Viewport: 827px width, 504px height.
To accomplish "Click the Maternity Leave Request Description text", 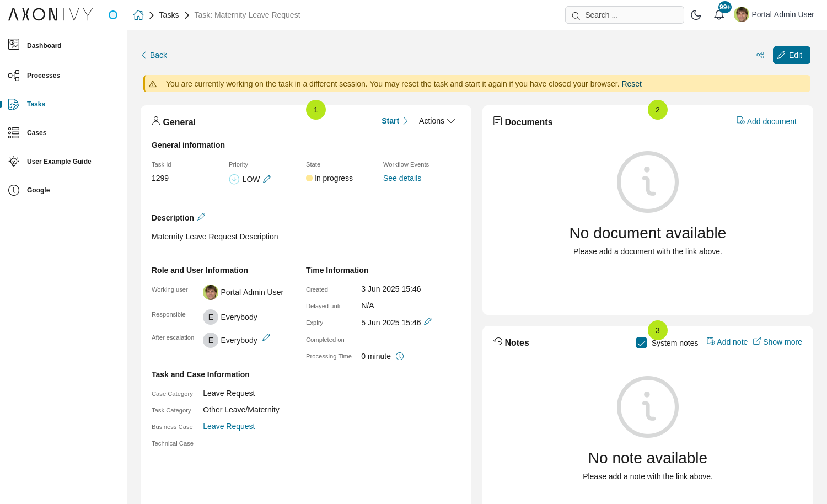I will pos(214,237).
